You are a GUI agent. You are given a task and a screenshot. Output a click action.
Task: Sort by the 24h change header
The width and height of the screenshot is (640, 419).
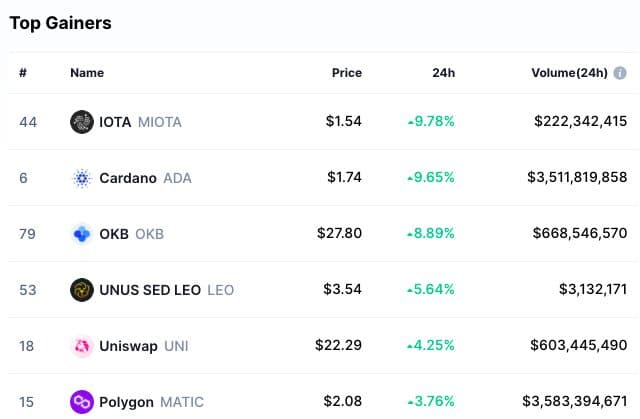coord(444,73)
